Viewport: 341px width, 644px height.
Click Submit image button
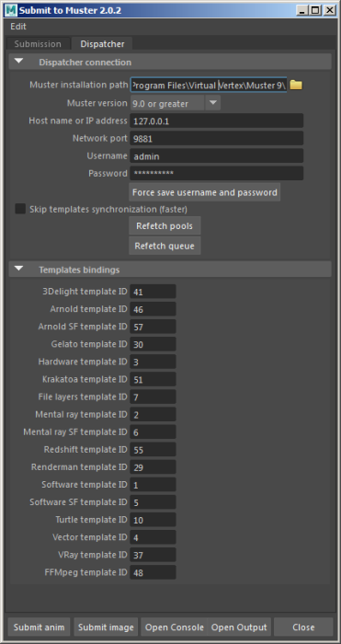pyautogui.click(x=106, y=627)
